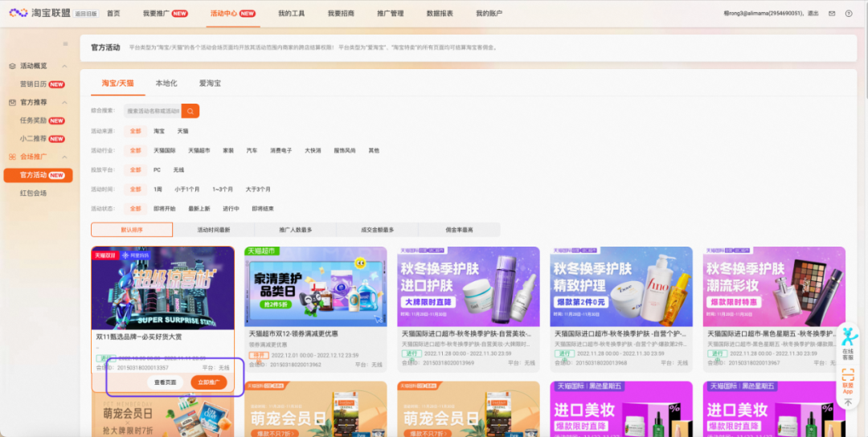Open 在线客服 online support widget
This screenshot has width=868, height=437.
[x=848, y=344]
